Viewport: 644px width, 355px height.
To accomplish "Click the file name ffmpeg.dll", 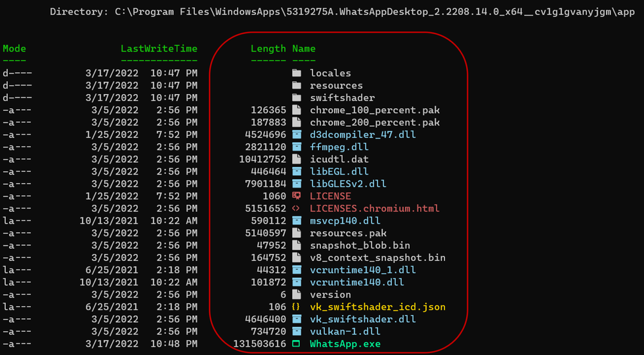I will coord(339,147).
